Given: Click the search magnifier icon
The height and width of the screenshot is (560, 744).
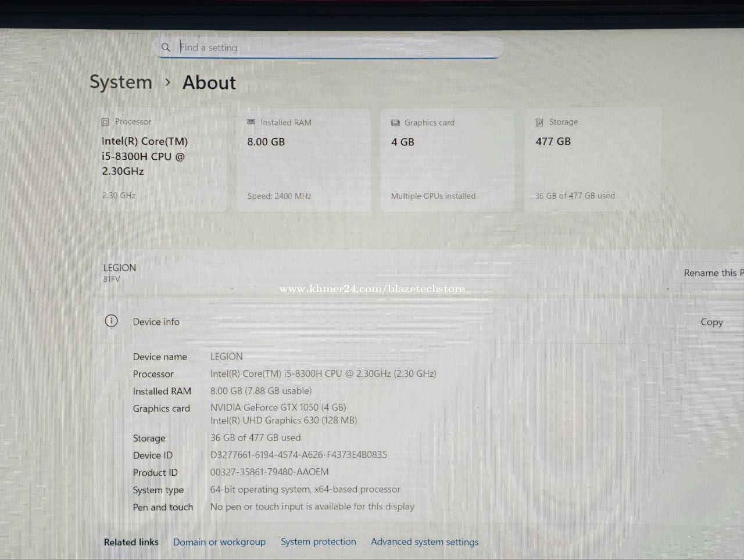Looking at the screenshot, I should coord(166,47).
